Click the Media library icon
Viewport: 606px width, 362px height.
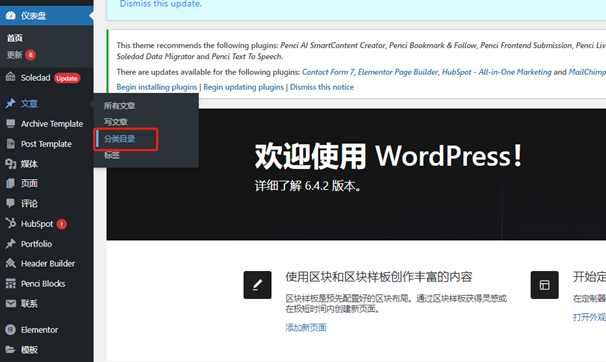(x=10, y=164)
